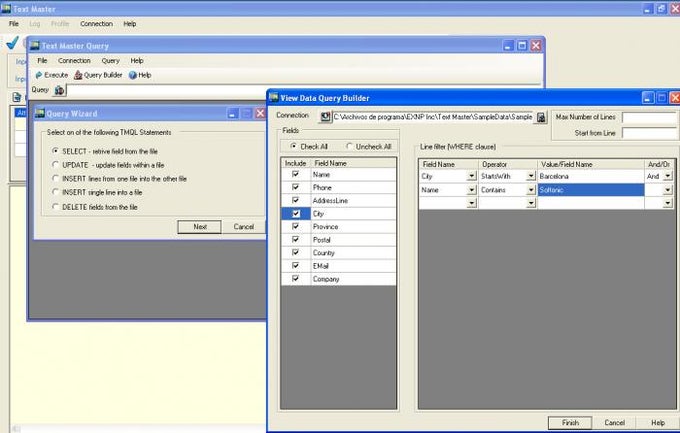Click the Company field name cell
This screenshot has height=433, width=680.
tap(353, 279)
